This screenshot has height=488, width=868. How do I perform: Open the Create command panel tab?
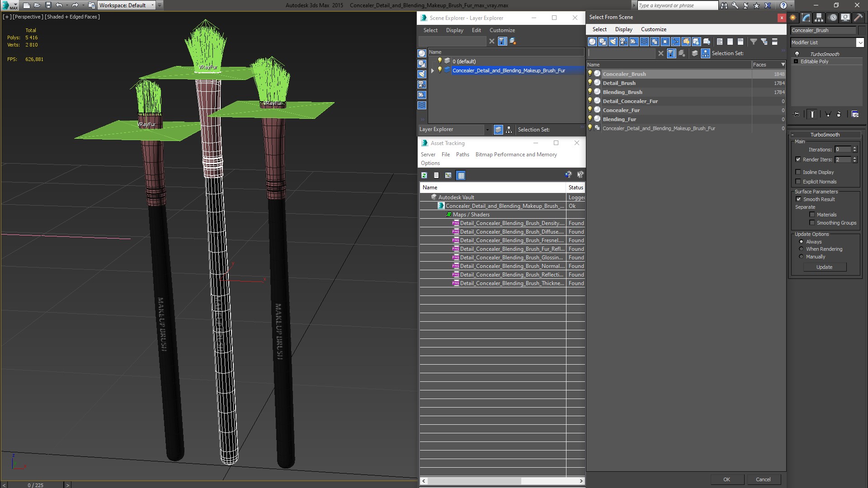coord(793,18)
